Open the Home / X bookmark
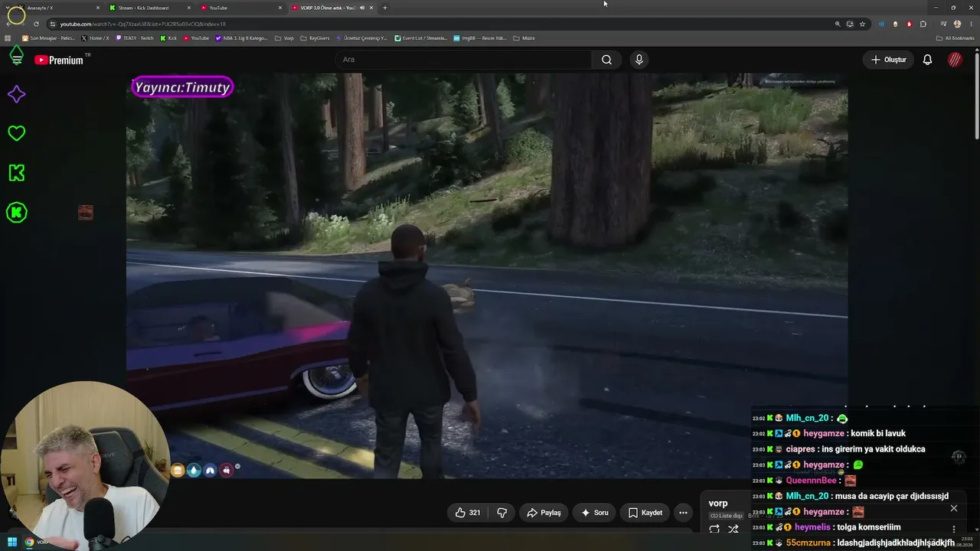This screenshot has height=551, width=980. point(95,37)
